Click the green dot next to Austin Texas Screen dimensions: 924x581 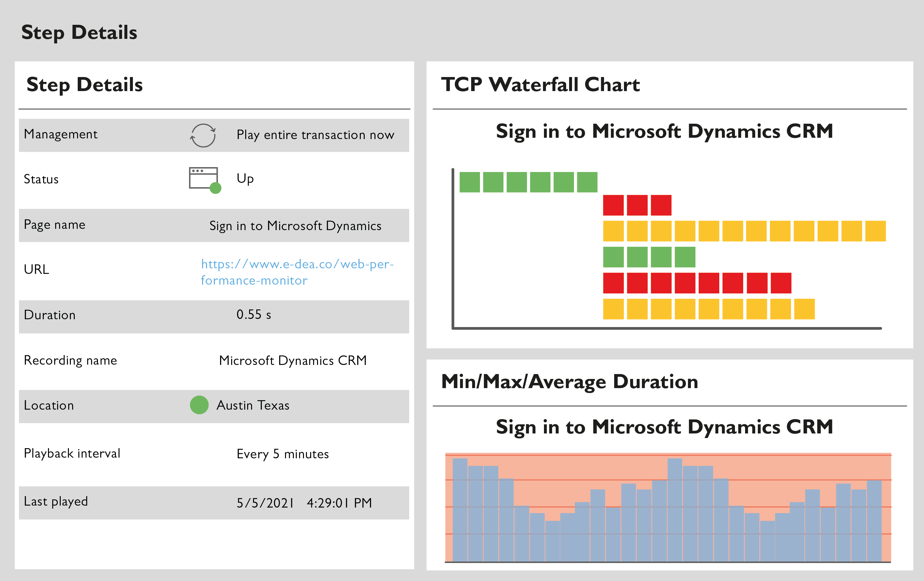coord(199,405)
